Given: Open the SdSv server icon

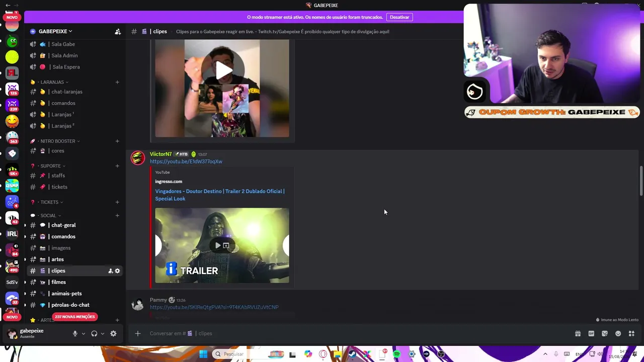Looking at the screenshot, I should click(12, 282).
